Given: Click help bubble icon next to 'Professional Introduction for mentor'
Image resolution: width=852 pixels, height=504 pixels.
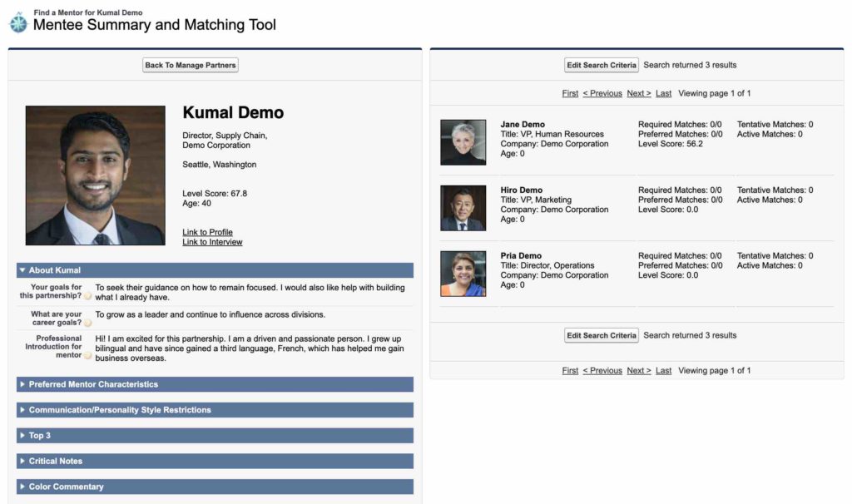Looking at the screenshot, I should point(87,355).
